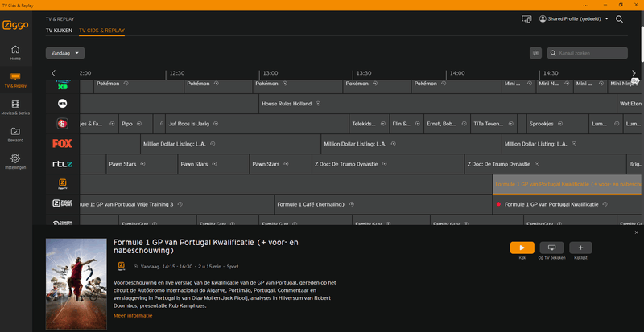The width and height of the screenshot is (644, 332).
Task: Select the Sprookjes program
Action: (557, 124)
